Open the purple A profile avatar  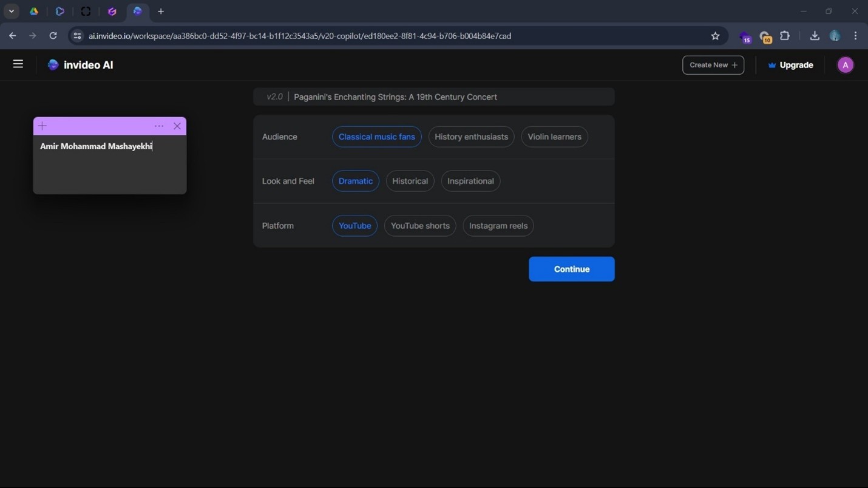(x=845, y=65)
